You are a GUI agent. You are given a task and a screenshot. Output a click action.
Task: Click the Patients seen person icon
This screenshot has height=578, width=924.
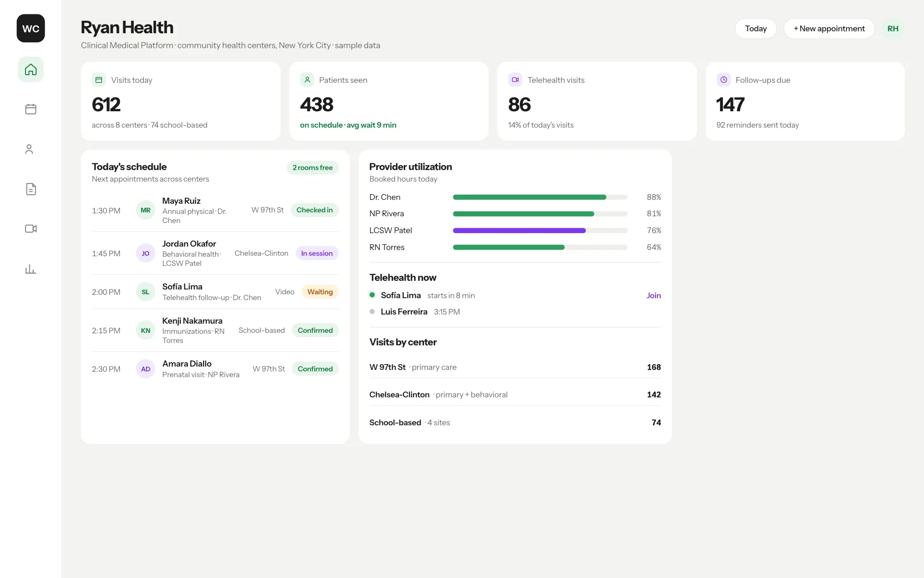pyautogui.click(x=307, y=80)
